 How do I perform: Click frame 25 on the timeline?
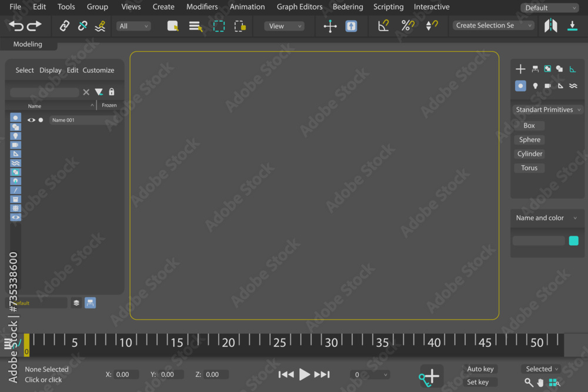pos(280,342)
